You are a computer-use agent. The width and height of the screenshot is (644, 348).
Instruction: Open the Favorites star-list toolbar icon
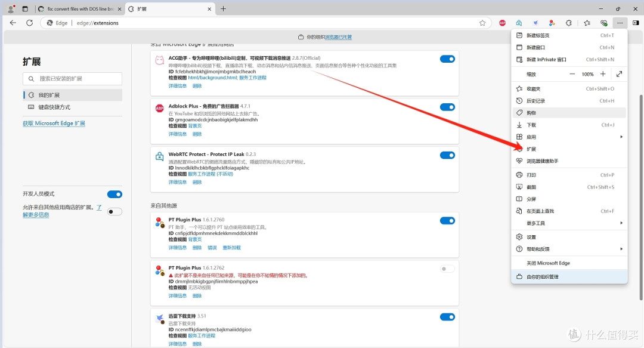tap(587, 23)
